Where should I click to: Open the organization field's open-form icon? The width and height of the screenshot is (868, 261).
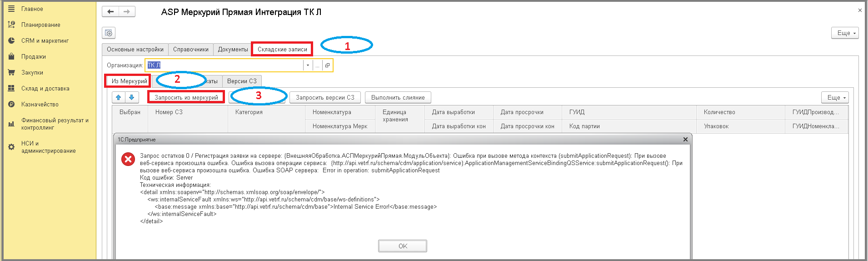click(327, 65)
